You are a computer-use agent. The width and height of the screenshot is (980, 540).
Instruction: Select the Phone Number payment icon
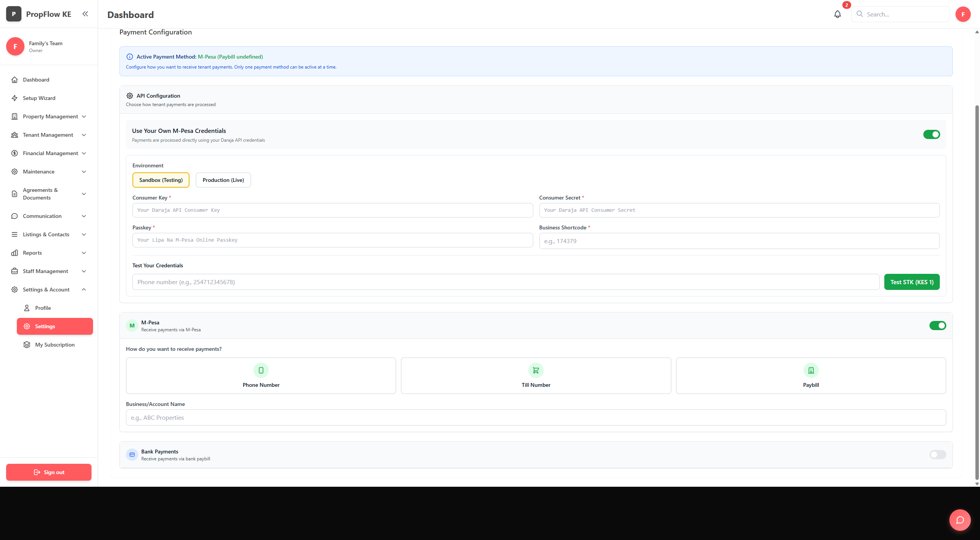(x=261, y=370)
